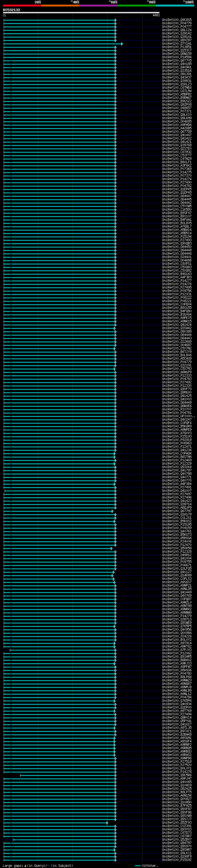Select the UniRef100_B5KUR9 label
This screenshot has width=197, height=868.
(x=177, y=426)
